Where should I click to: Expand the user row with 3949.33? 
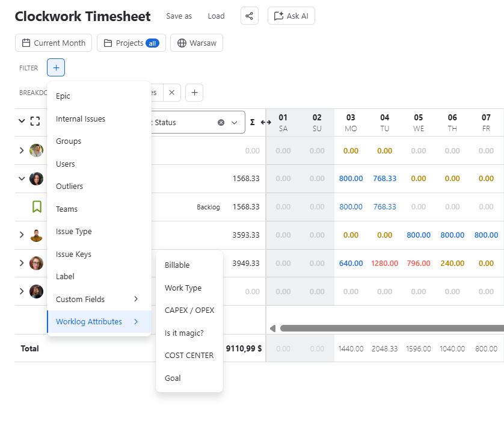[x=22, y=263]
